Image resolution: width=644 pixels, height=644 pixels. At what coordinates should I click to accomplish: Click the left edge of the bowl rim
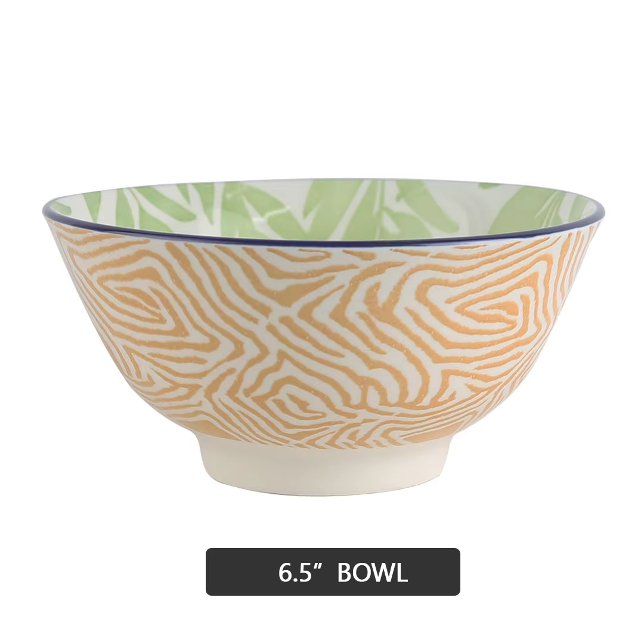pyautogui.click(x=45, y=208)
